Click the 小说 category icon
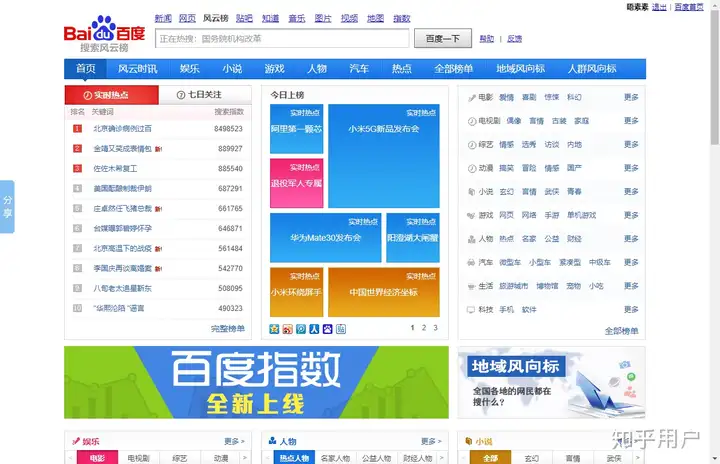This screenshot has height=464, width=720. pos(472,192)
